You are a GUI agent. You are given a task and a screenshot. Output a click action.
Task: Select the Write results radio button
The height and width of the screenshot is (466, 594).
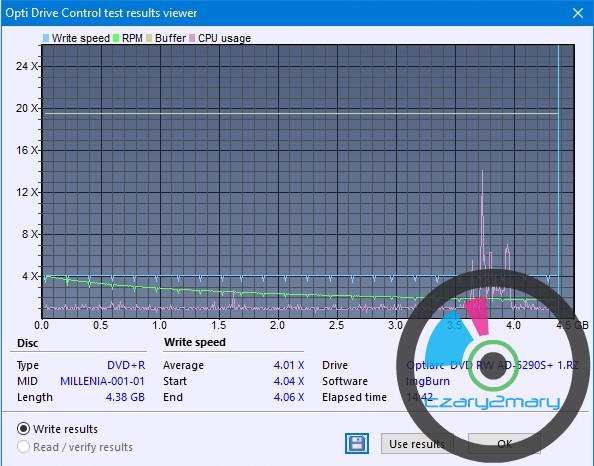[x=23, y=429]
